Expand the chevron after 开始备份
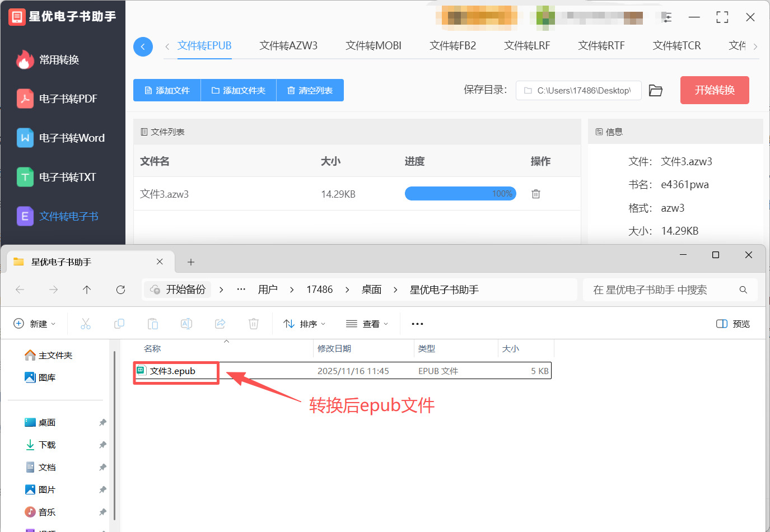Viewport: 770px width, 532px height. coord(221,290)
